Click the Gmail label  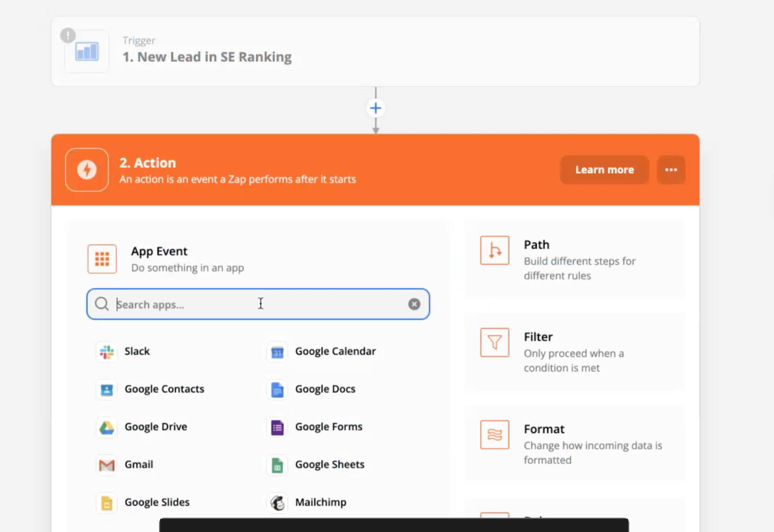tap(139, 464)
